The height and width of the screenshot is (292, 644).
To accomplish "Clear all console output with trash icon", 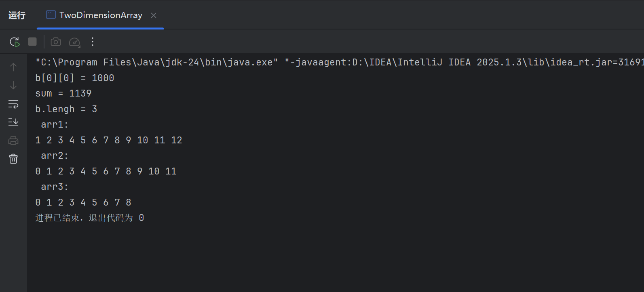I will 13,159.
